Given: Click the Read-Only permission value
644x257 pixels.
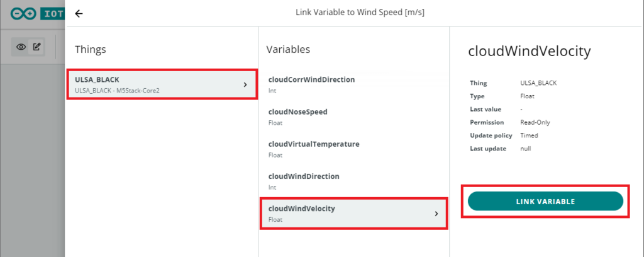Looking at the screenshot, I should click(x=535, y=122).
